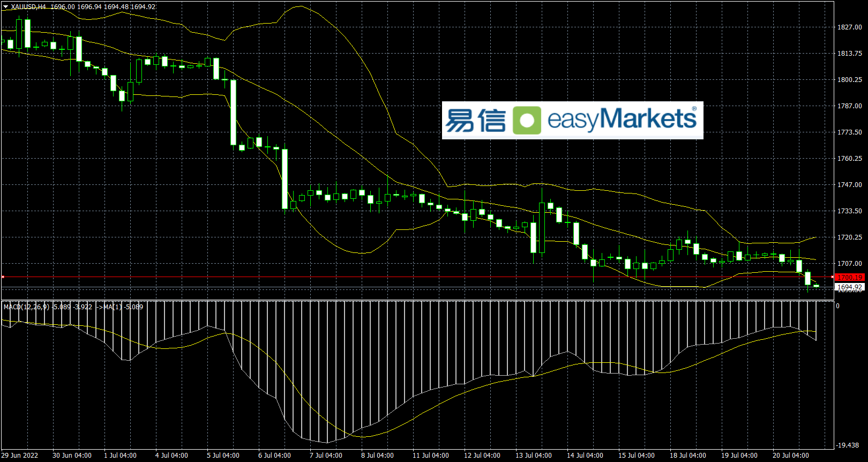
Task: Click the 7 Jul 04:00 time label
Action: pyautogui.click(x=326, y=456)
